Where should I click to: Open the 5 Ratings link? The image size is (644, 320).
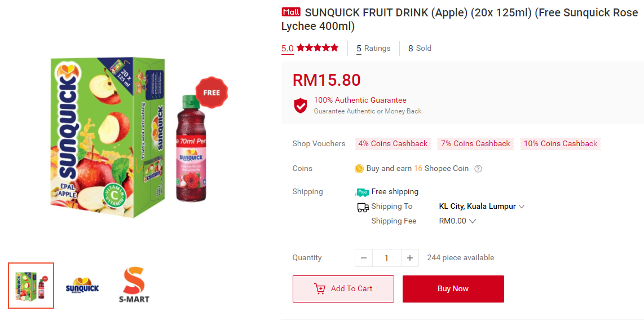[373, 49]
